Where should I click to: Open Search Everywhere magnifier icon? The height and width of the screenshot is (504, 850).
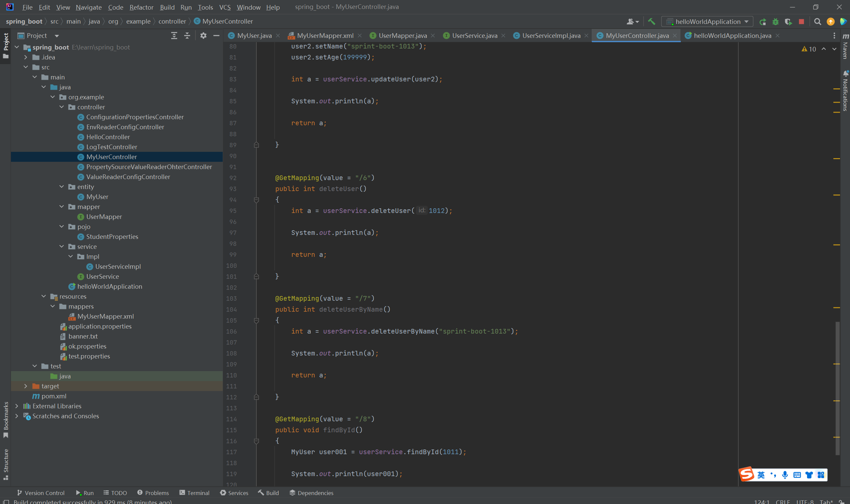coord(817,22)
